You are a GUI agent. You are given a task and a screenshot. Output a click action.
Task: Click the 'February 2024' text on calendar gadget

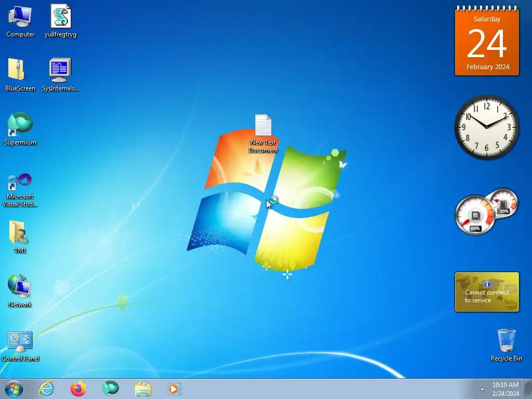pyautogui.click(x=487, y=67)
